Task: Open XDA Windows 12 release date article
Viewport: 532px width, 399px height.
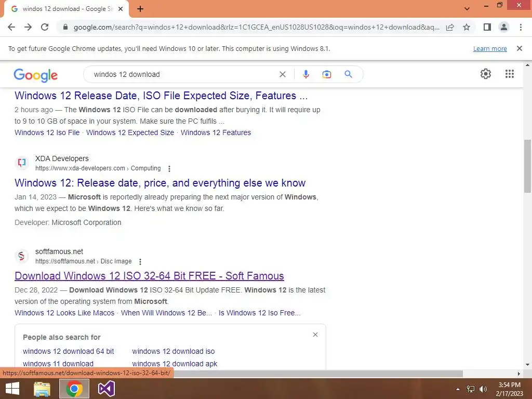Action: (160, 183)
